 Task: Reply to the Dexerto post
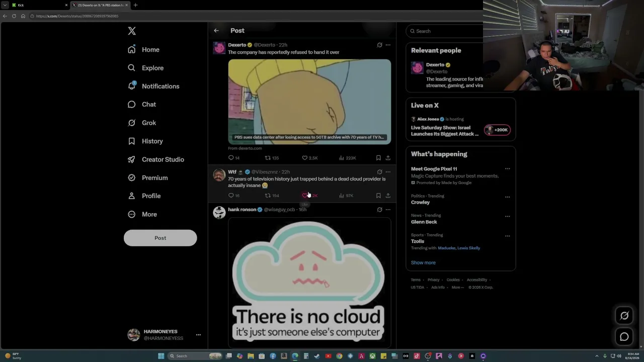234,158
